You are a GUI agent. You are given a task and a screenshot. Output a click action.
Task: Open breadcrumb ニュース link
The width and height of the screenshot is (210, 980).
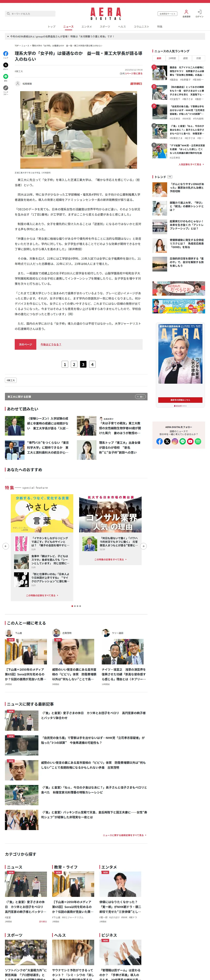coord(25,46)
